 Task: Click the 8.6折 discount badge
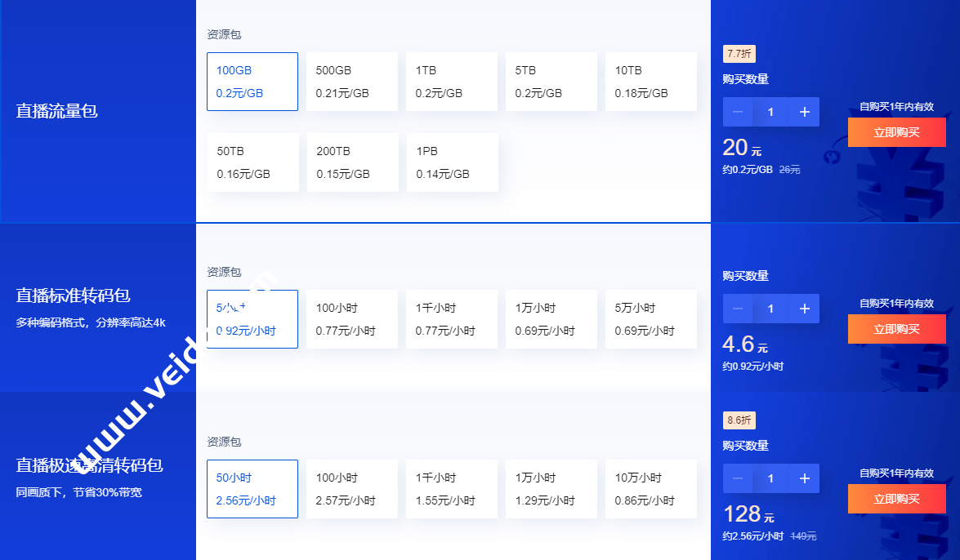(x=739, y=420)
